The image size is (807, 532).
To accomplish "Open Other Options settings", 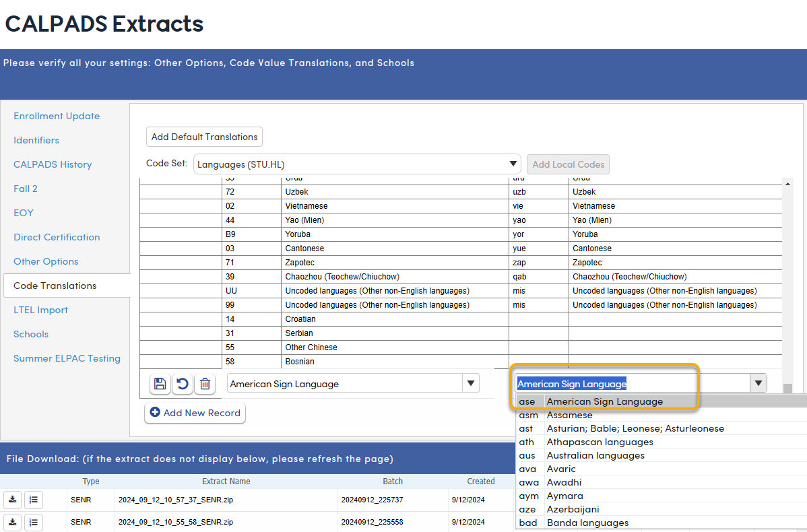I will 46,261.
